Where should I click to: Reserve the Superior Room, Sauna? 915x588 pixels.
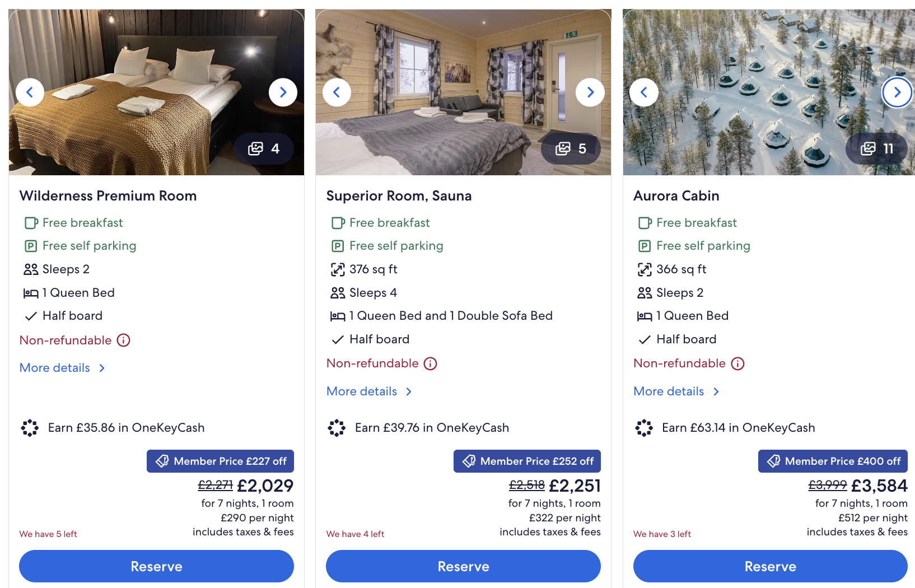(x=463, y=566)
